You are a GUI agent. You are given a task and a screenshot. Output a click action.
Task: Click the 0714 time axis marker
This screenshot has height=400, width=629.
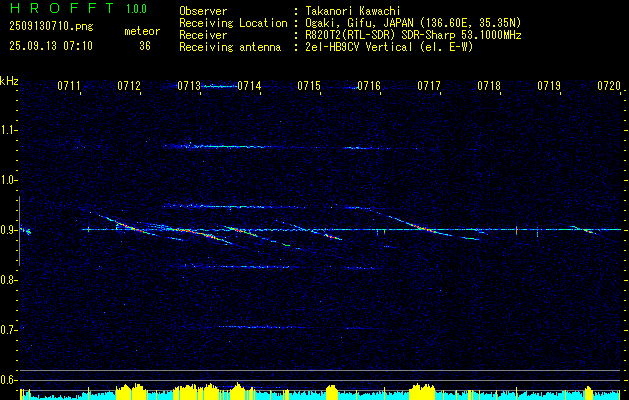click(249, 86)
